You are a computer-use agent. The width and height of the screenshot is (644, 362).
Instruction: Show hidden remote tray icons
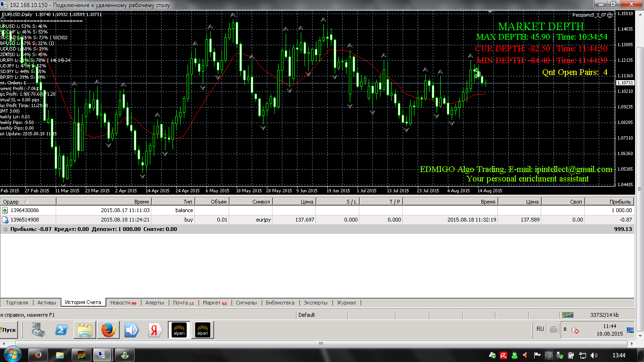click(565, 329)
